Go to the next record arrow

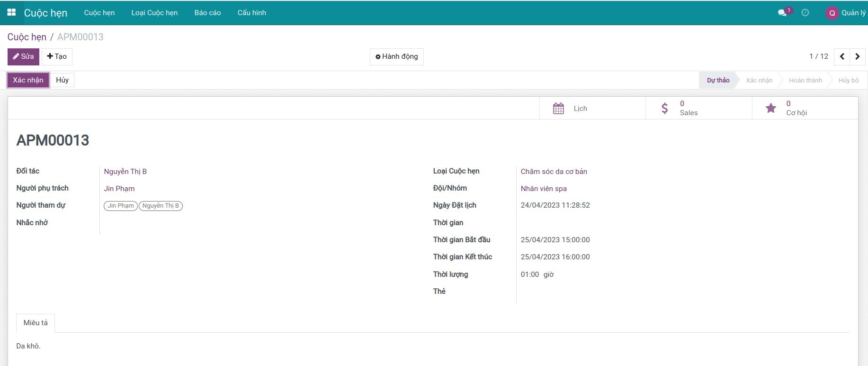(x=858, y=56)
